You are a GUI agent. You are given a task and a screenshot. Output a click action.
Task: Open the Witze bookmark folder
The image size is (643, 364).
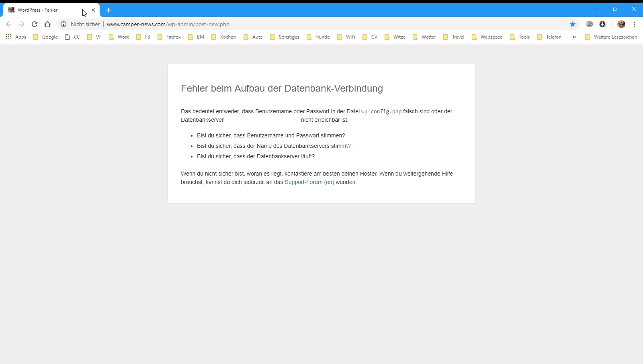coord(395,37)
